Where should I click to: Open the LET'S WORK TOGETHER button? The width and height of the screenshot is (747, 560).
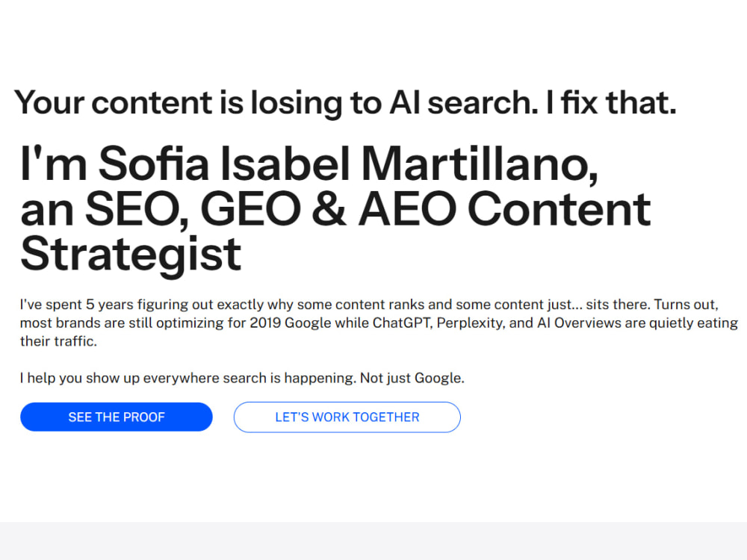(347, 417)
